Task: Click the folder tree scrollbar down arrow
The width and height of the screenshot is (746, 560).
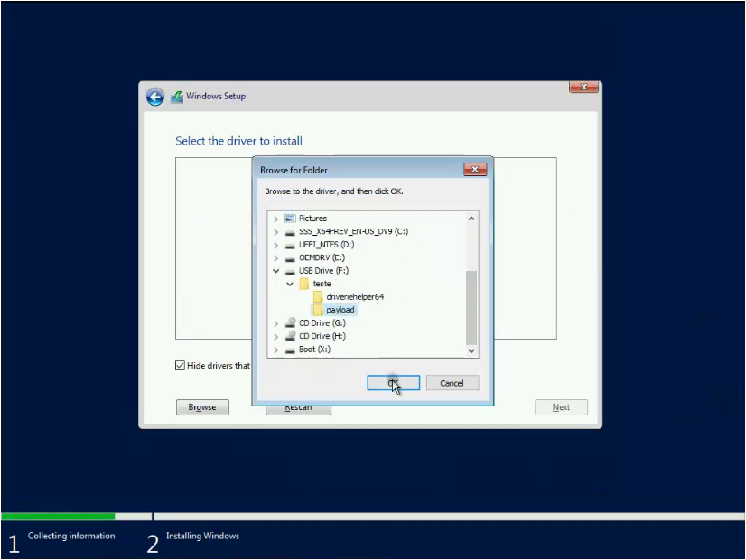Action: tap(471, 350)
